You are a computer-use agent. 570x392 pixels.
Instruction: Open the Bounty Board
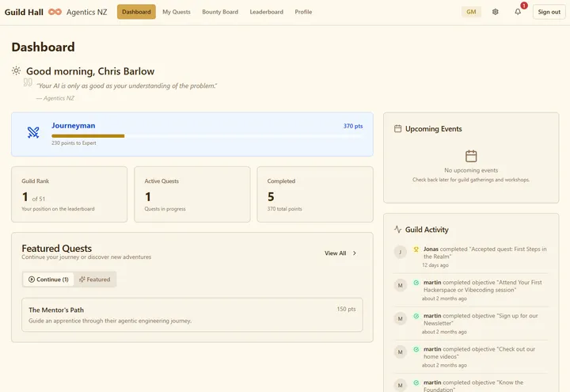[220, 12]
